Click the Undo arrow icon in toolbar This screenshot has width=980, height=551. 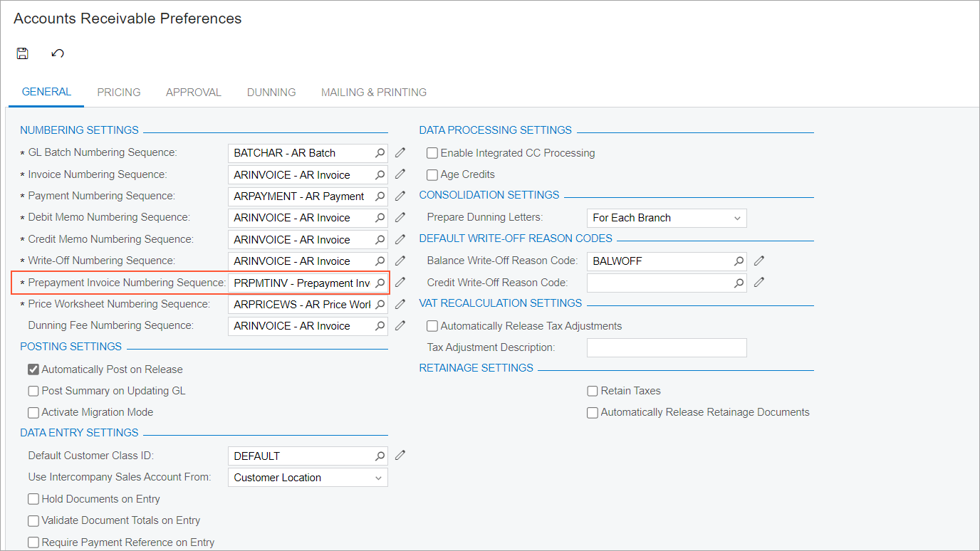(58, 53)
